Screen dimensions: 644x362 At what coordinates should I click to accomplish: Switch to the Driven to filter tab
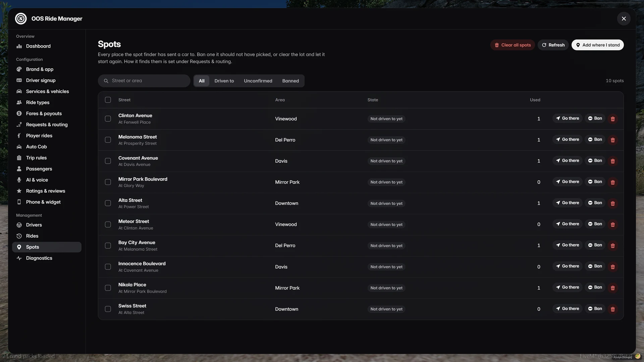[224, 81]
